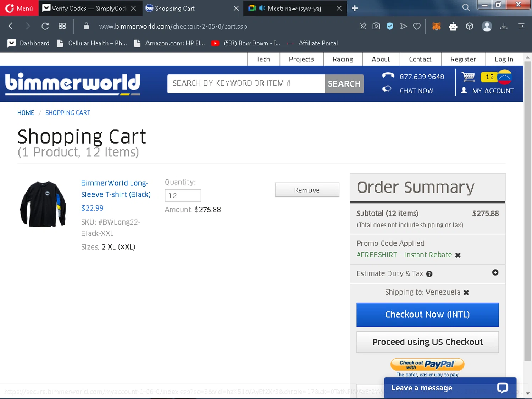Click the SEARCH button
Image resolution: width=532 pixels, height=399 pixels.
click(344, 84)
